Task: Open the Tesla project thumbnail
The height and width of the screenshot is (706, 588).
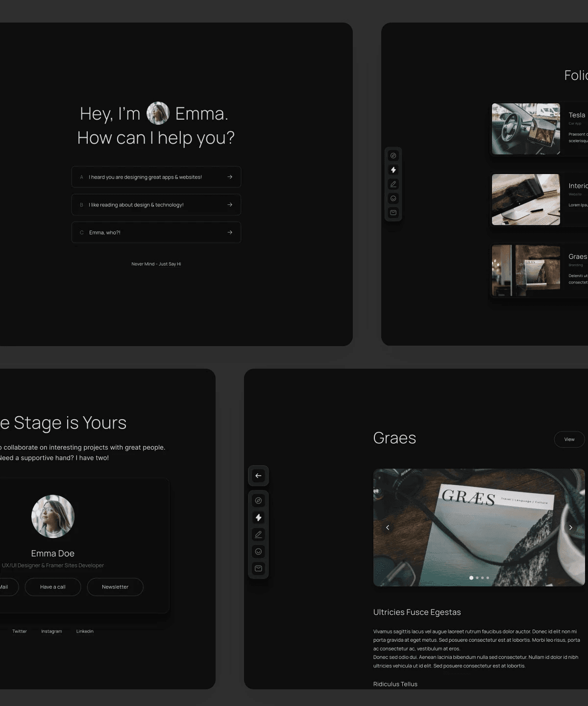Action: [526, 129]
